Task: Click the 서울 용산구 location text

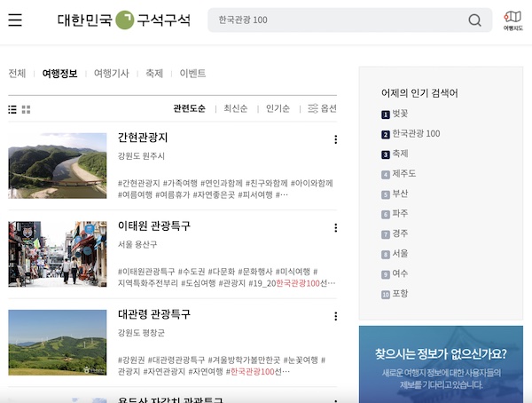Action: tap(137, 244)
